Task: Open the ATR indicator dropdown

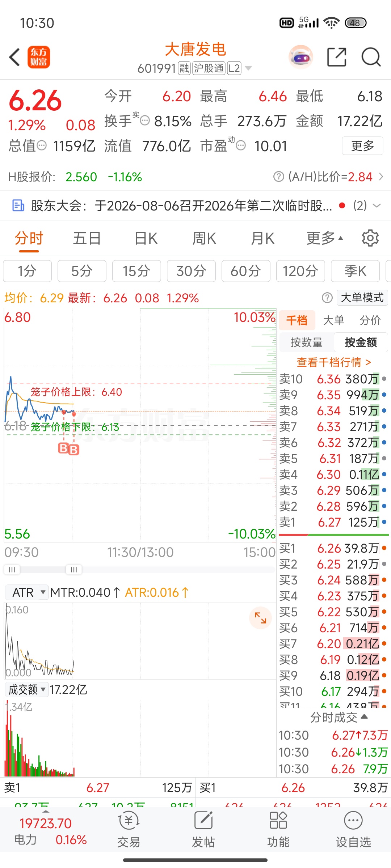Action: (x=27, y=592)
